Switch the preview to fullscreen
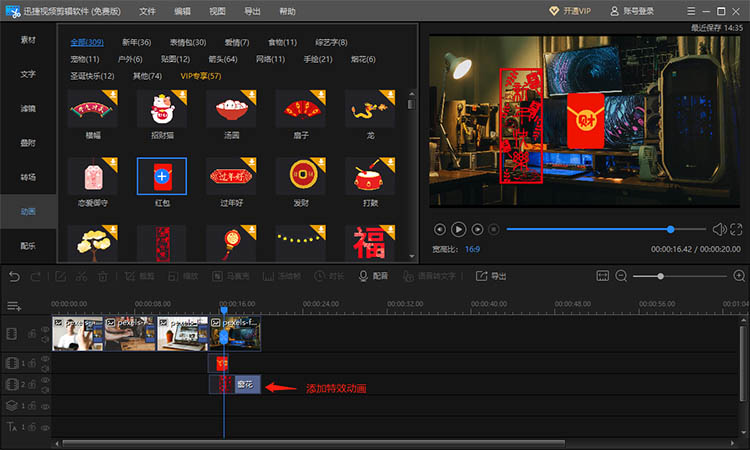This screenshot has height=450, width=750. click(736, 230)
